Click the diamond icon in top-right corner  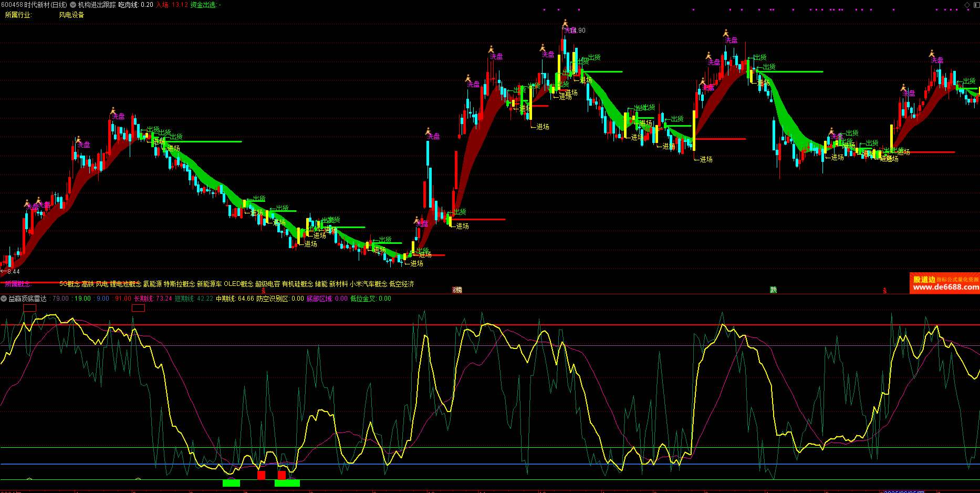[967, 5]
